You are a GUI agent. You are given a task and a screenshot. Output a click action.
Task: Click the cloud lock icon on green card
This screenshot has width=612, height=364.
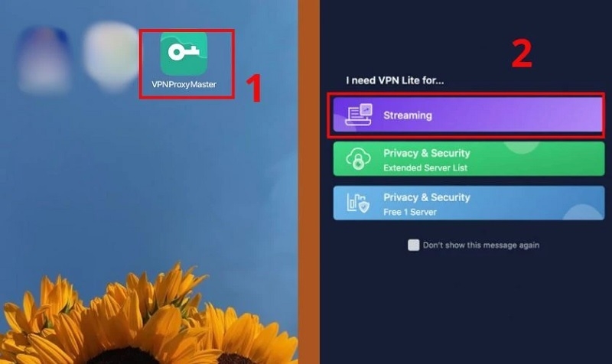tap(358, 159)
